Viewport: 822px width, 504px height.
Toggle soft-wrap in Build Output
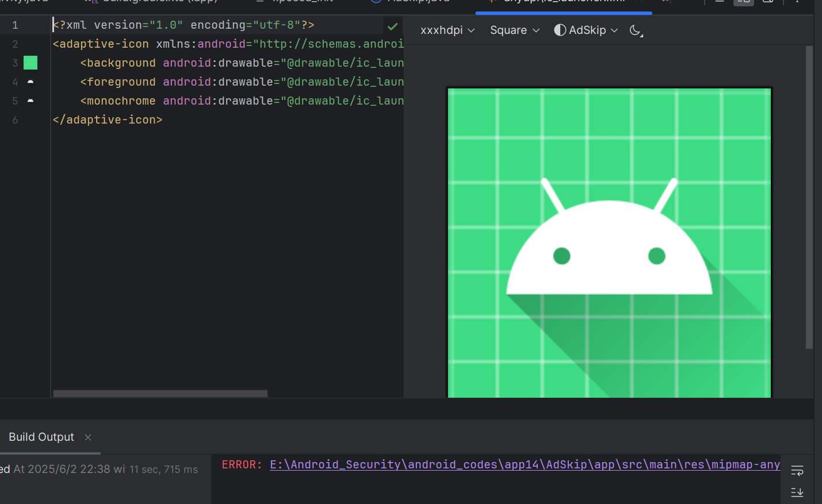[x=797, y=471]
